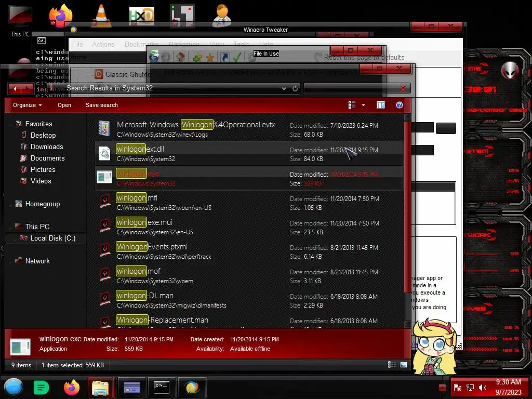Select Desktop under Favorites
Screen dimensions: 532x399
tap(43, 136)
